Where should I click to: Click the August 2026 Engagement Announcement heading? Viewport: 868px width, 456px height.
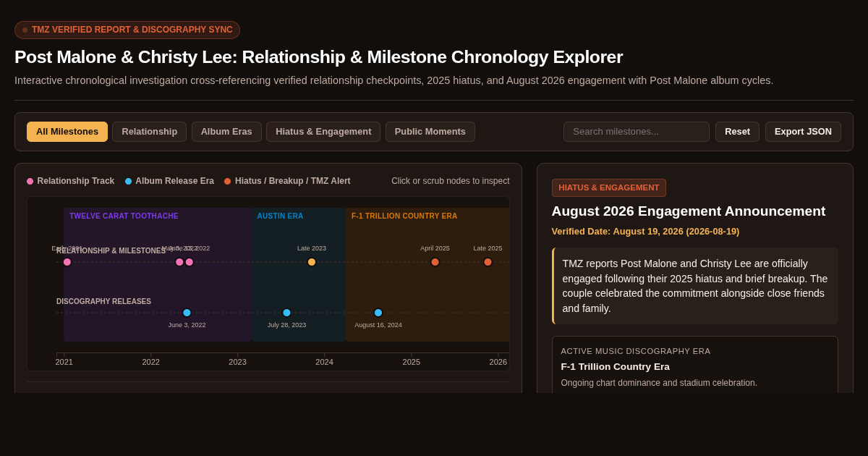coord(688,211)
